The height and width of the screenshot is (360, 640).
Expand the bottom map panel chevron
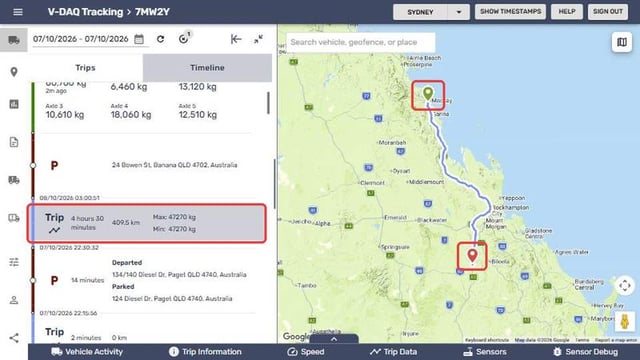click(x=334, y=339)
